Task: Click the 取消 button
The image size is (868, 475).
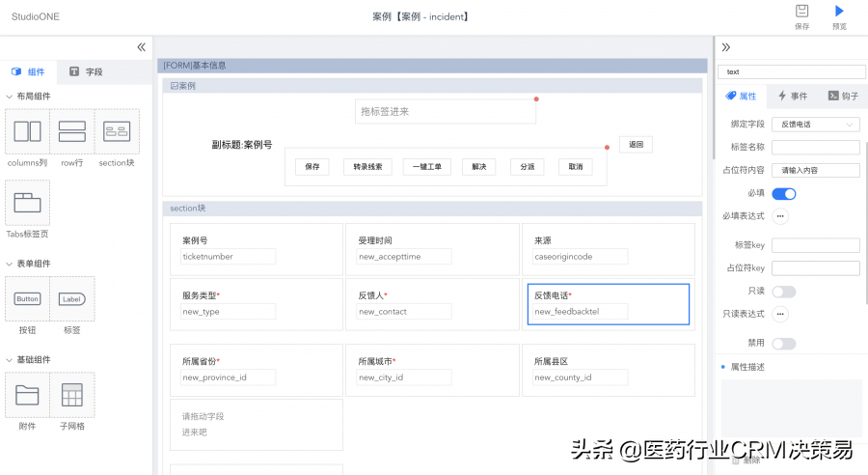Action: pos(575,167)
